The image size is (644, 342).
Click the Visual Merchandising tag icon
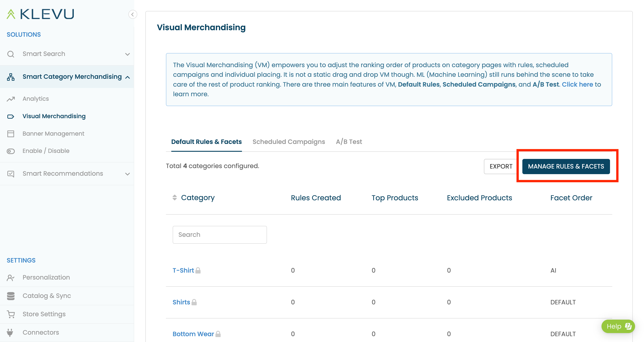[x=11, y=116]
